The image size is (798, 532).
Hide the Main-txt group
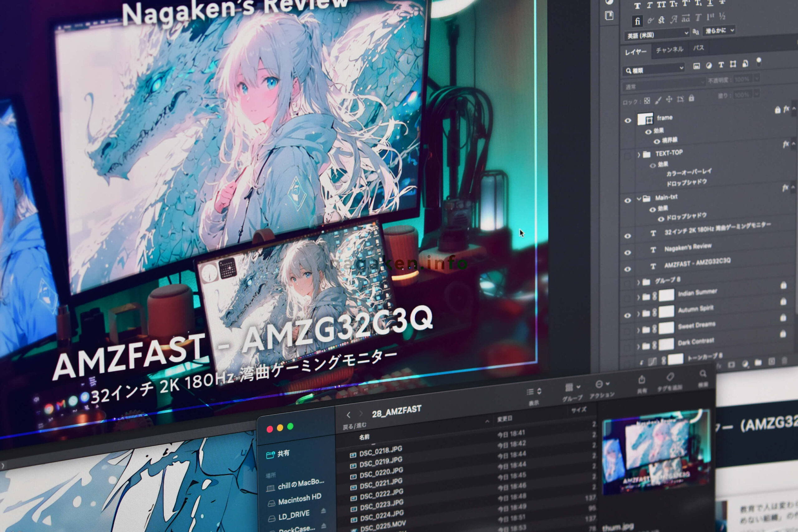(x=628, y=200)
